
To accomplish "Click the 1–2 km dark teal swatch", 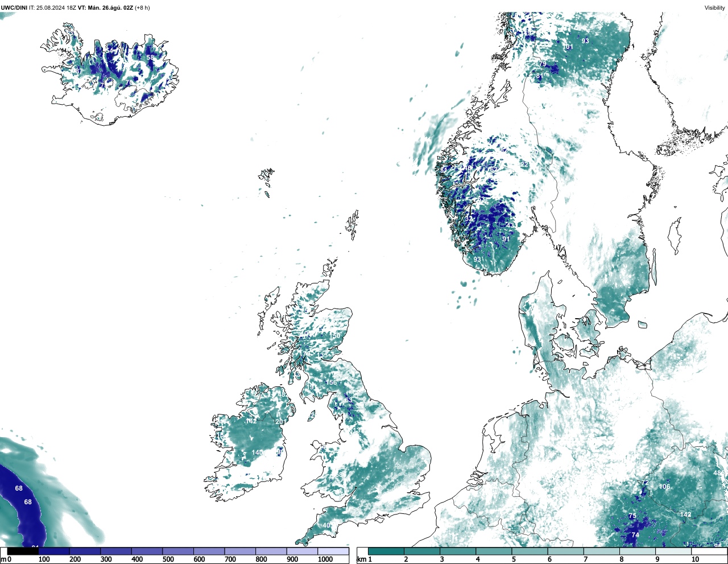I will click(386, 551).
